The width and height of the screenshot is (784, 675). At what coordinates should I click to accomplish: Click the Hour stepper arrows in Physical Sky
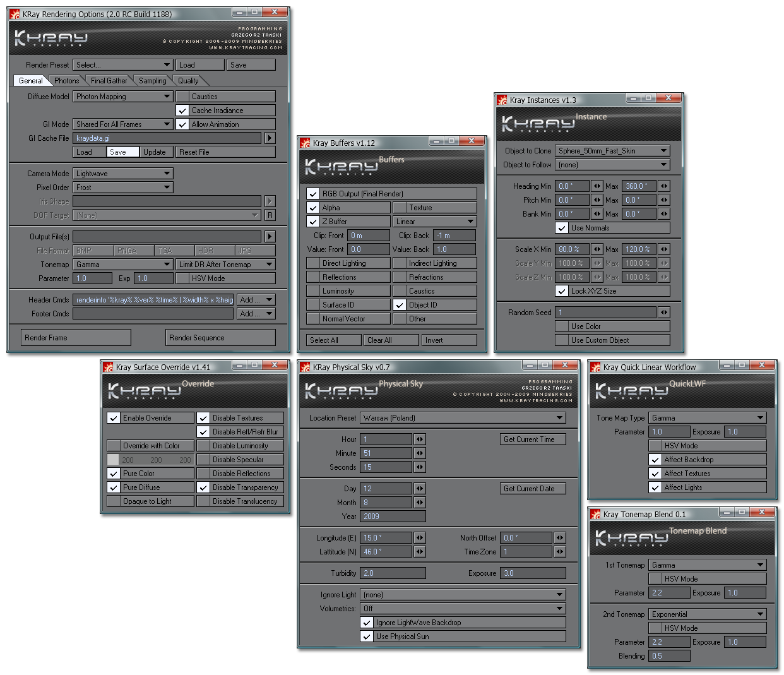click(420, 439)
